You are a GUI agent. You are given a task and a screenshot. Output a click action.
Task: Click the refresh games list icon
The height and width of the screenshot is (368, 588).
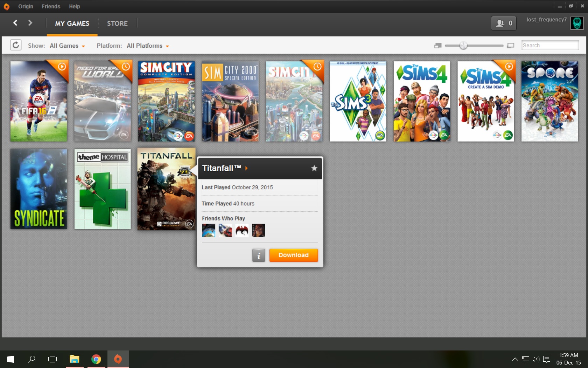click(x=16, y=45)
